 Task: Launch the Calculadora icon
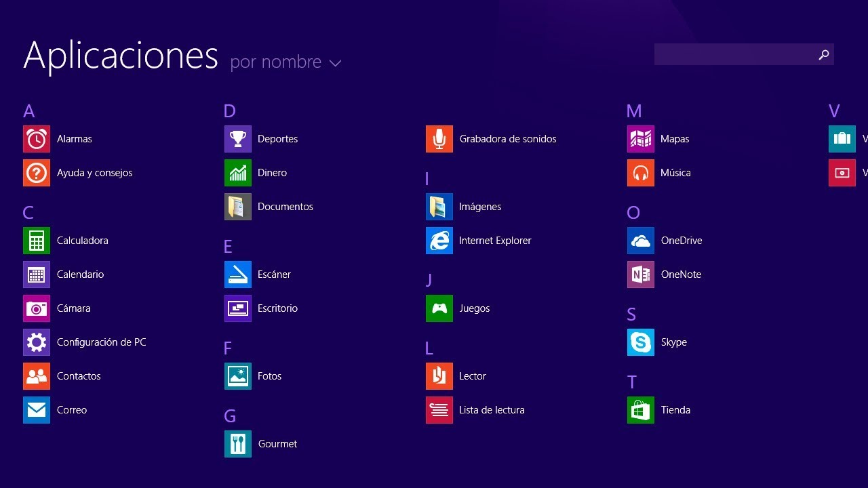pyautogui.click(x=37, y=241)
